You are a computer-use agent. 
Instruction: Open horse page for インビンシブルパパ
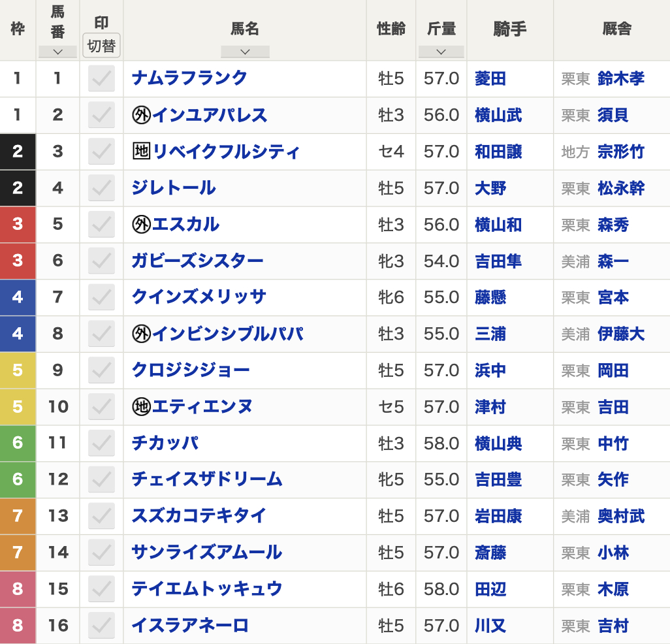click(228, 334)
